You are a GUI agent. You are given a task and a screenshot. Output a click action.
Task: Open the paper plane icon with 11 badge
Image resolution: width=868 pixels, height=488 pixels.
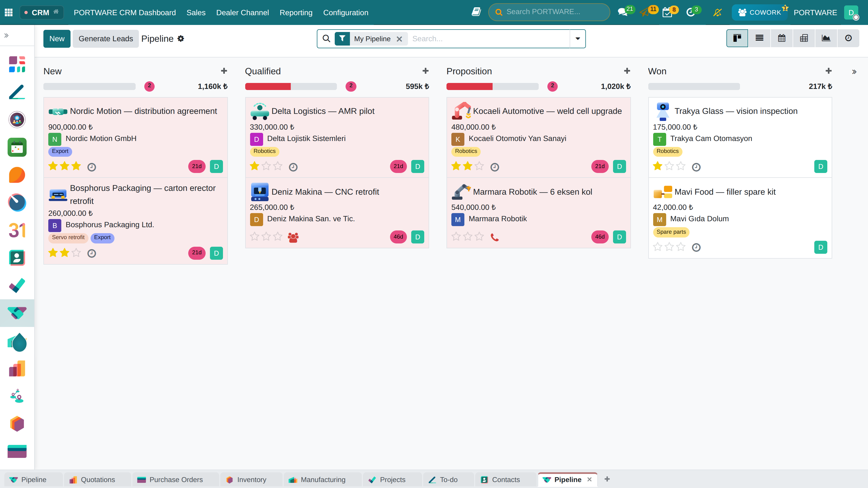tap(644, 12)
